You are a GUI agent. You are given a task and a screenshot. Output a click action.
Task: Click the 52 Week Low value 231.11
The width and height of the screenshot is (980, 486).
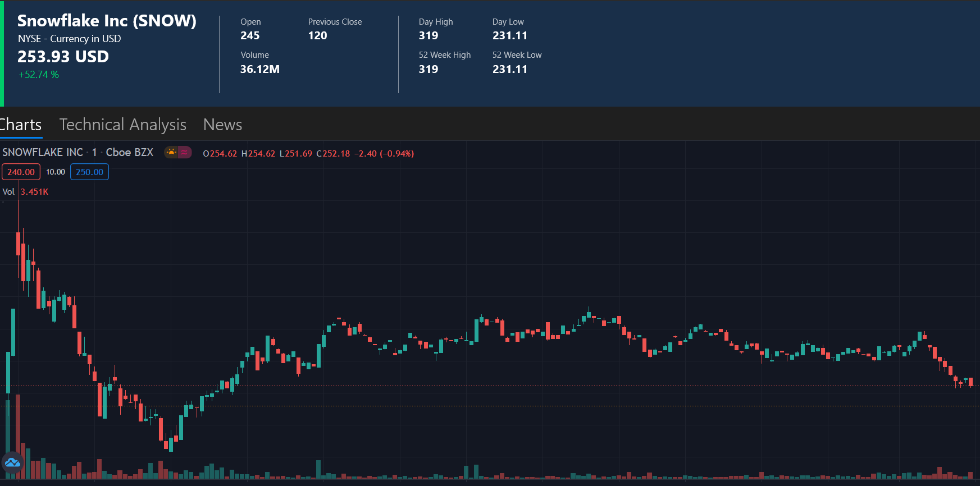click(510, 69)
